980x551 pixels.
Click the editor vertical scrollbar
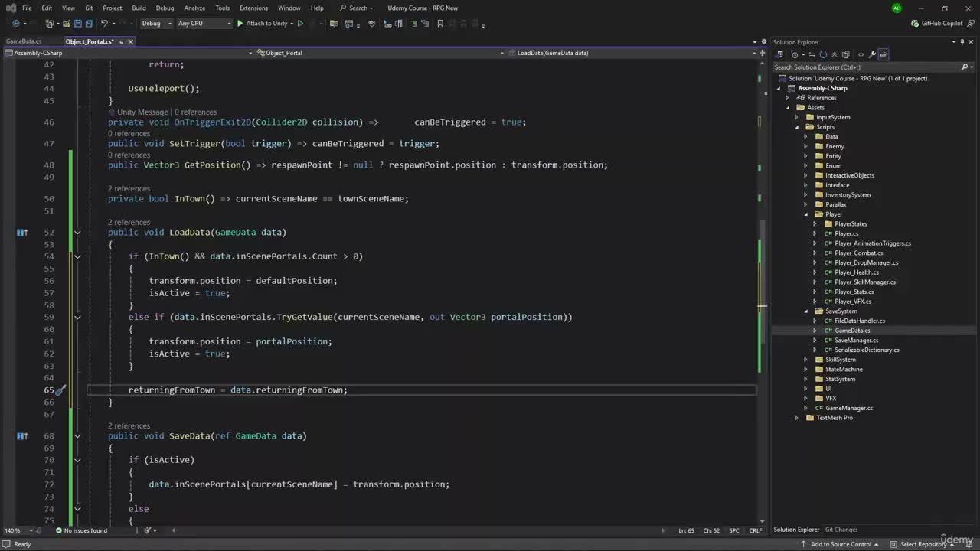(x=763, y=291)
